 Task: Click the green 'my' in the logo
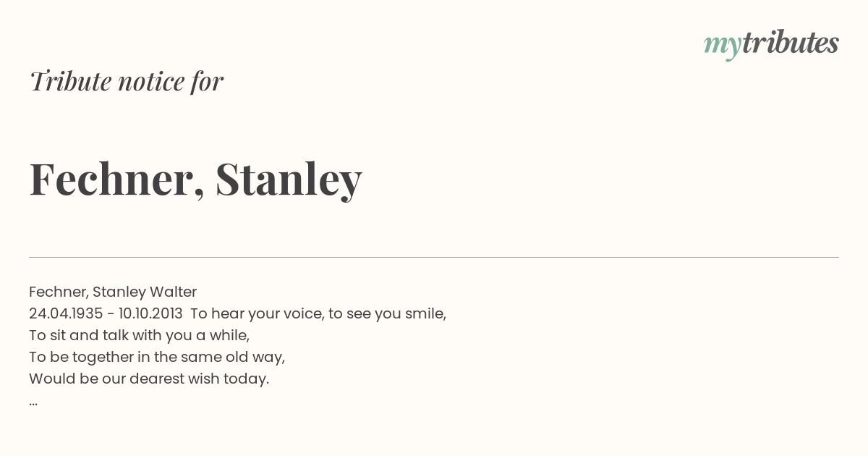tap(722, 46)
